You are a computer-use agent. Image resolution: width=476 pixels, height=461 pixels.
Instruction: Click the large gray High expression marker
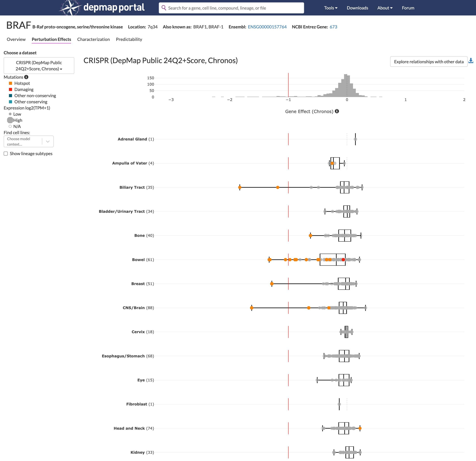click(x=10, y=120)
